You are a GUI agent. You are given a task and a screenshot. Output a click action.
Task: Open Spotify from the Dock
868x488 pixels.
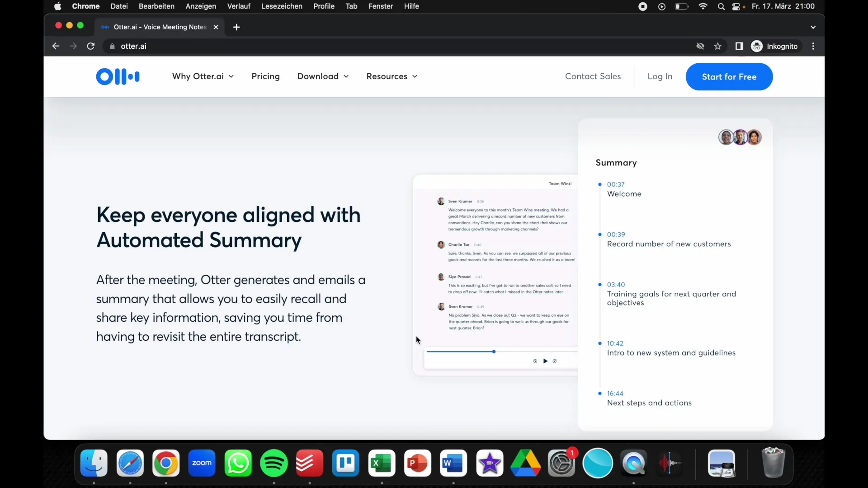[x=274, y=463]
